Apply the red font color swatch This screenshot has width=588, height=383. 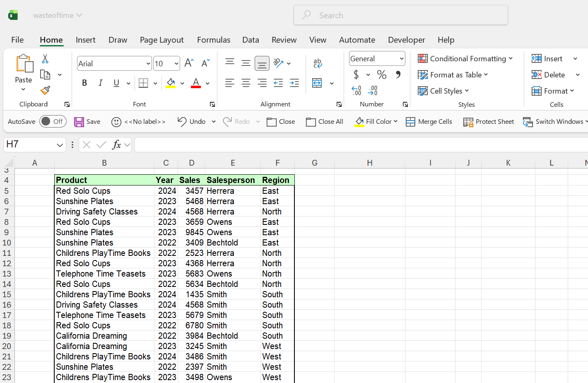click(196, 83)
